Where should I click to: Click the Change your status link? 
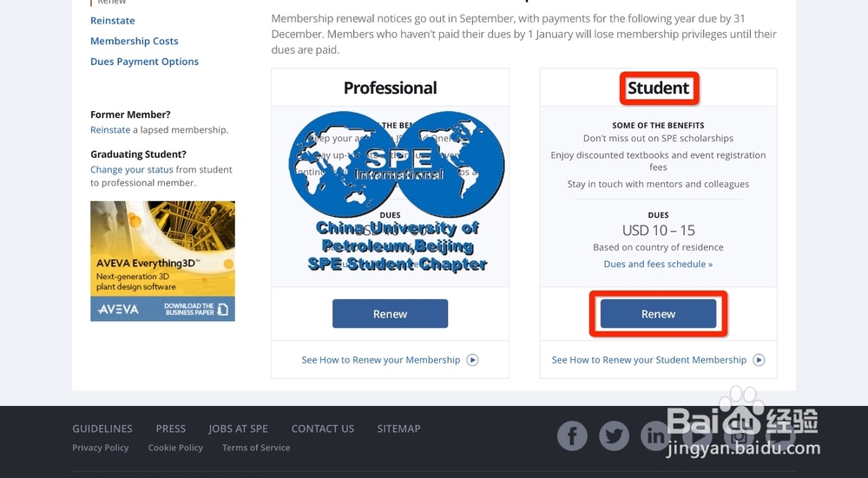coord(132,170)
